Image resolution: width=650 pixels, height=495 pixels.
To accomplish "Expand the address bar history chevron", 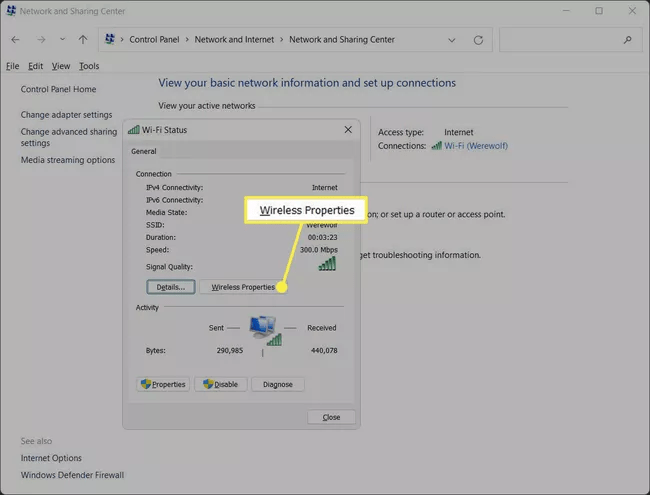I will click(452, 40).
